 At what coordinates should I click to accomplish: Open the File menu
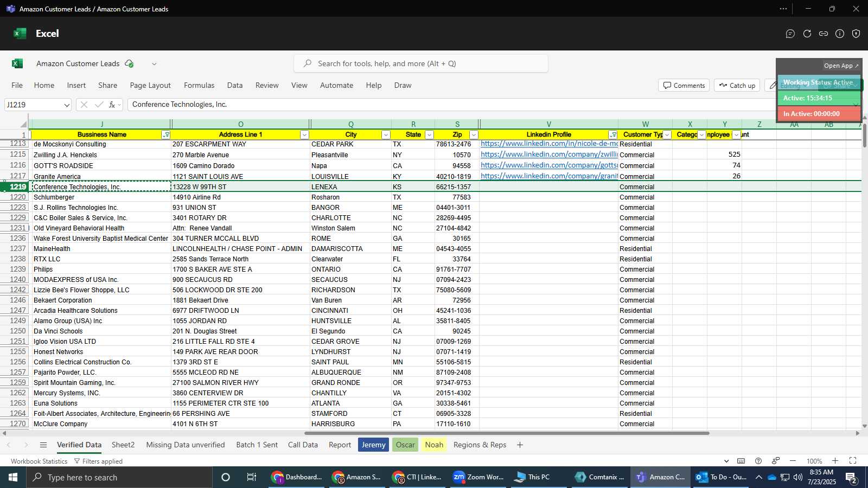click(x=17, y=85)
